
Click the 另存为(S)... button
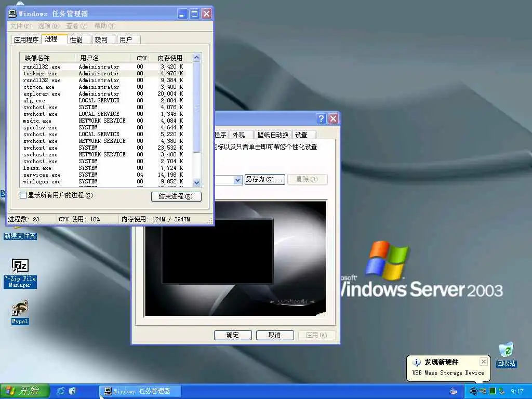[264, 179]
